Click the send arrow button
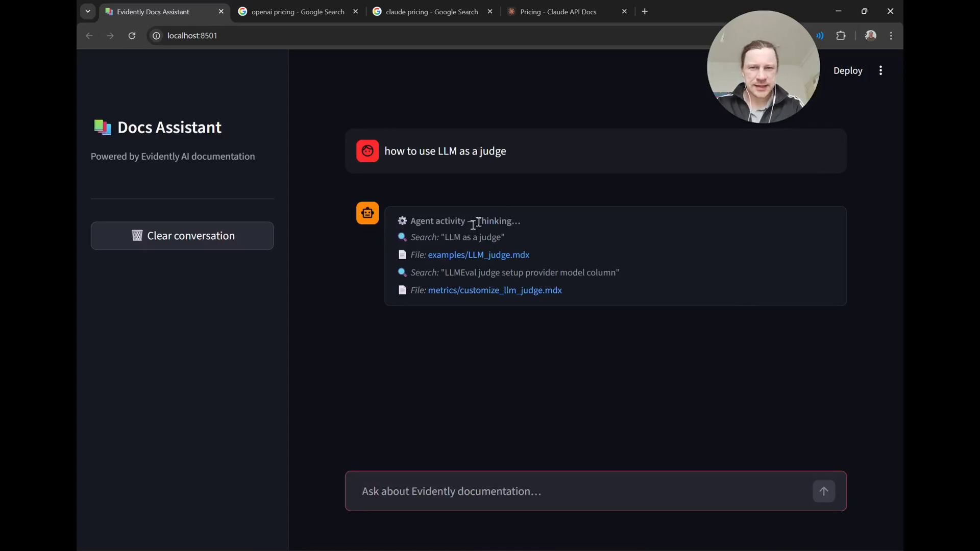This screenshot has height=551, width=980. [823, 491]
